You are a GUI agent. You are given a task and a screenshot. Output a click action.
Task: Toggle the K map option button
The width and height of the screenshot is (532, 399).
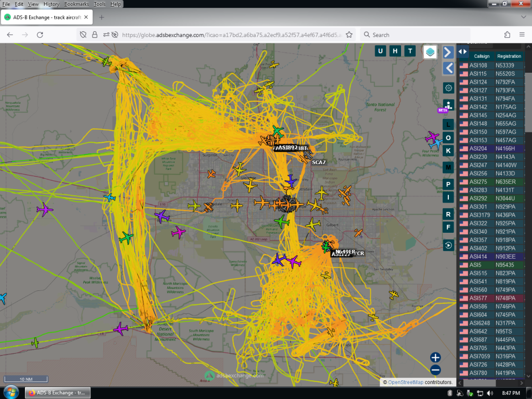pyautogui.click(x=448, y=151)
